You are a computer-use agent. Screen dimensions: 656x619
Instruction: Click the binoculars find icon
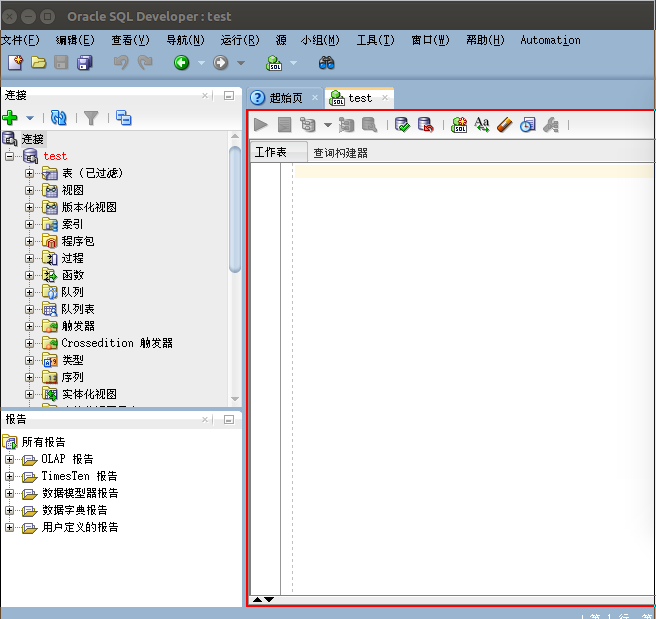click(326, 63)
